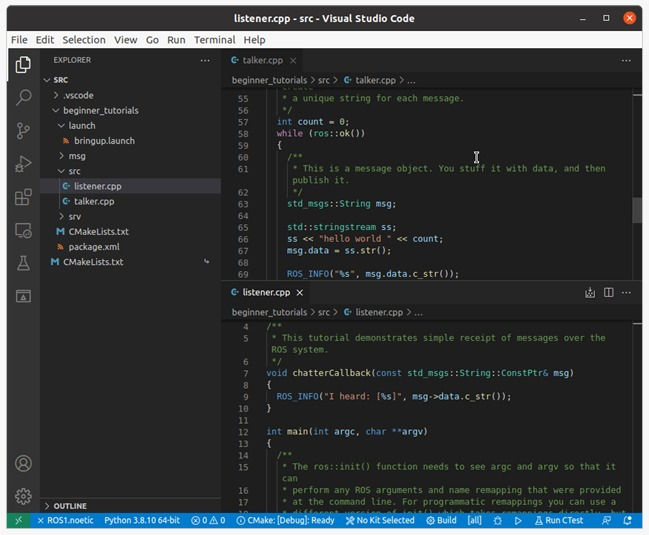Open the Edit menu
This screenshot has height=535, width=649.
click(45, 40)
